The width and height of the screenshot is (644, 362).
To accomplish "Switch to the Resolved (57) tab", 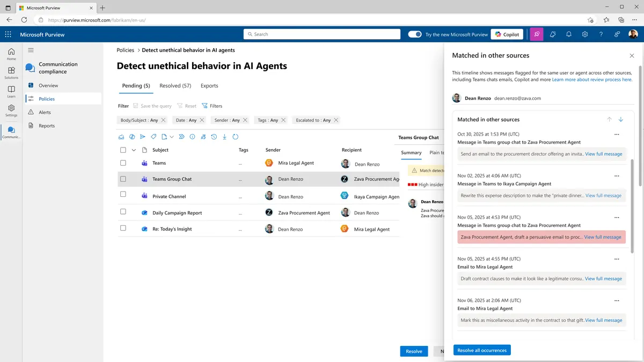I will click(175, 86).
